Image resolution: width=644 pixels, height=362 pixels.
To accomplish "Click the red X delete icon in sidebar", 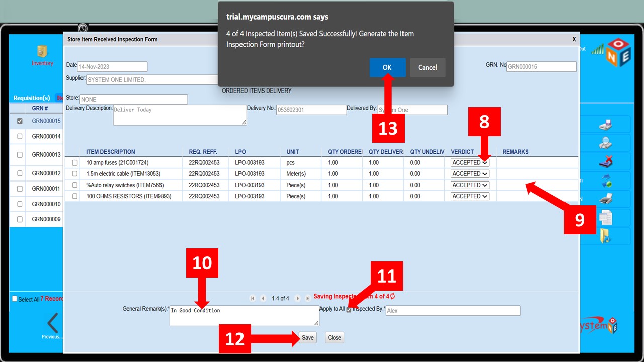I will point(605,162).
